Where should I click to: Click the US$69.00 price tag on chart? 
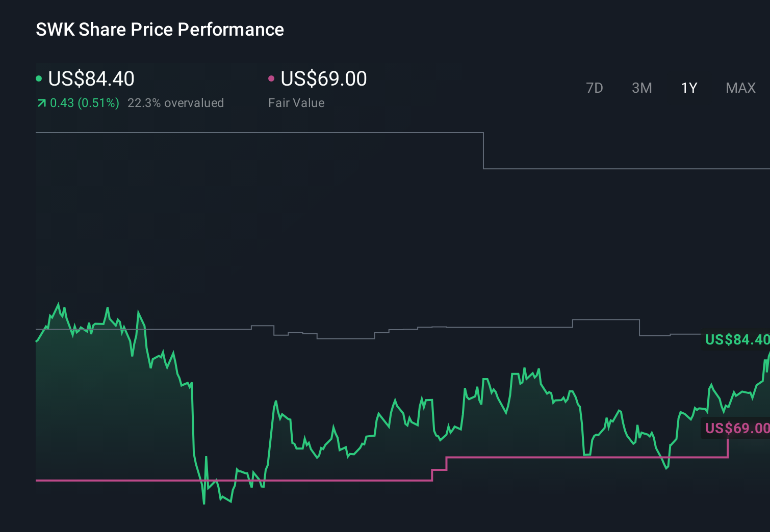tap(737, 428)
